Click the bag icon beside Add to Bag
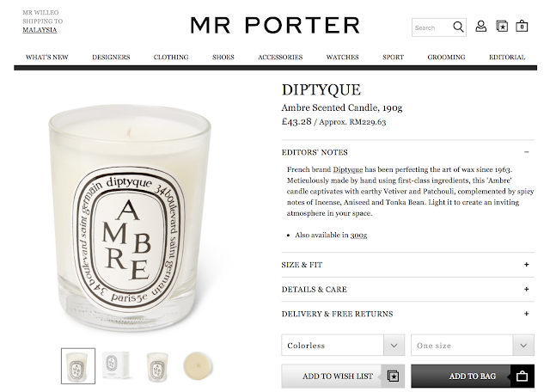 coord(522,376)
